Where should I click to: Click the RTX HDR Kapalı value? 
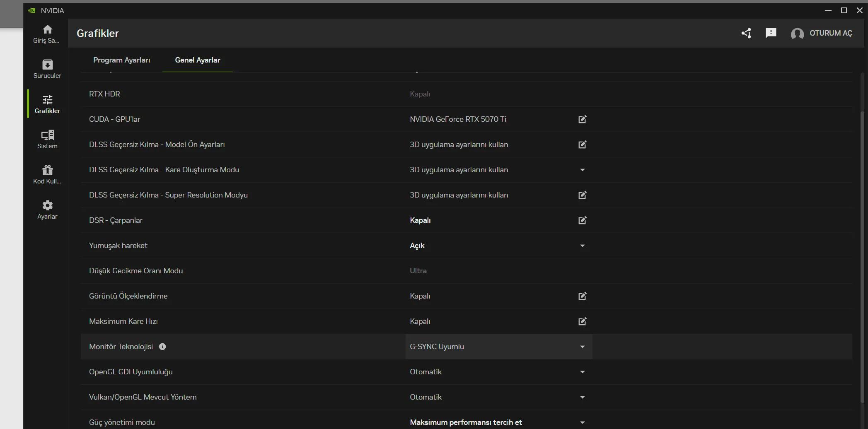coord(420,94)
